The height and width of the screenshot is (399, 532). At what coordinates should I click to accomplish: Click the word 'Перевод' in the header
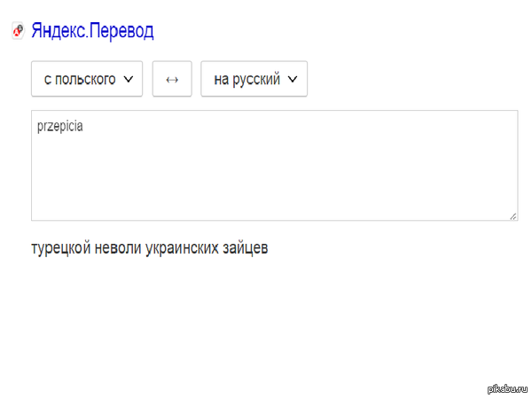point(123,31)
